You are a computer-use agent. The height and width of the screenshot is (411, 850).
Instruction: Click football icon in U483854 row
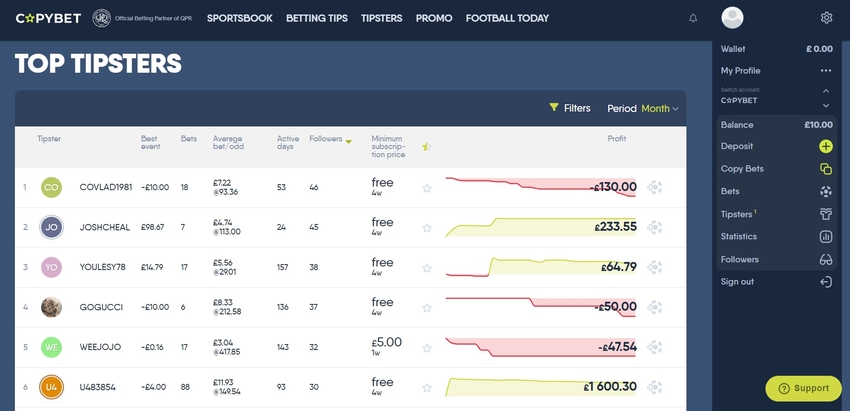tap(654, 387)
